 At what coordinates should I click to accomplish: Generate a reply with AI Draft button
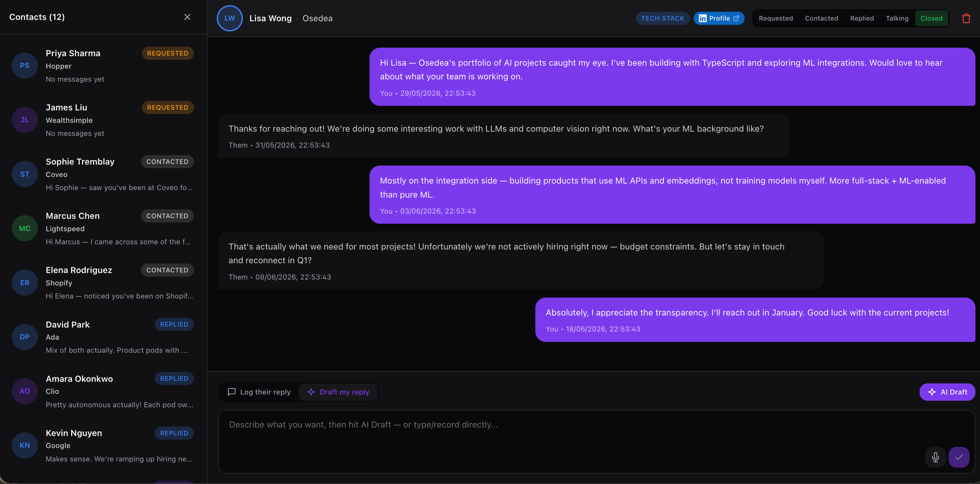tap(947, 392)
